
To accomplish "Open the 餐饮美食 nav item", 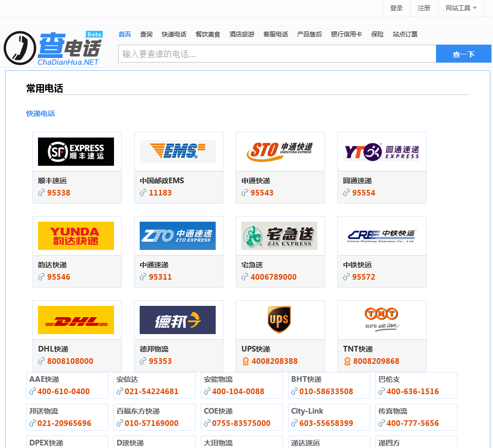I will tap(208, 34).
